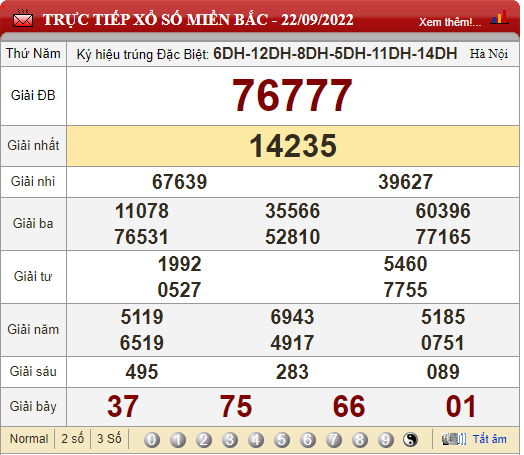Click the 'Giải bảy' row label

(33, 407)
